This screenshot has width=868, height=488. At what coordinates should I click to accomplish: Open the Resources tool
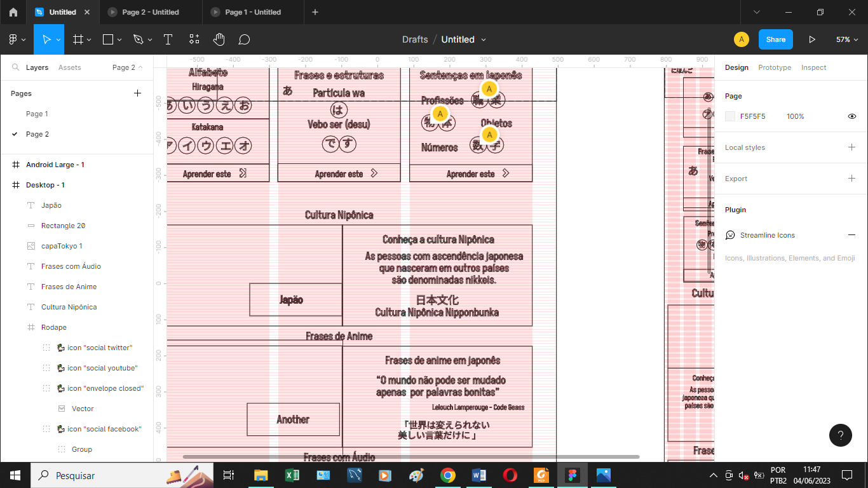pos(194,39)
